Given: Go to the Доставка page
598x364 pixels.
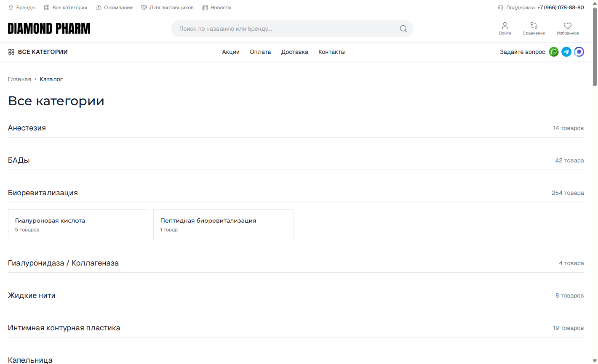Looking at the screenshot, I should click(294, 52).
